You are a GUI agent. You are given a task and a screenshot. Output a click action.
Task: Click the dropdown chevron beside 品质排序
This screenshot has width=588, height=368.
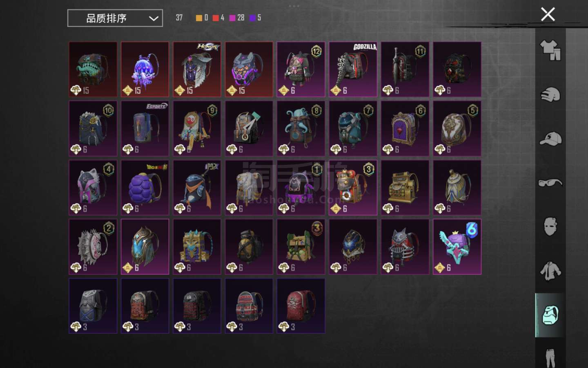click(x=154, y=18)
